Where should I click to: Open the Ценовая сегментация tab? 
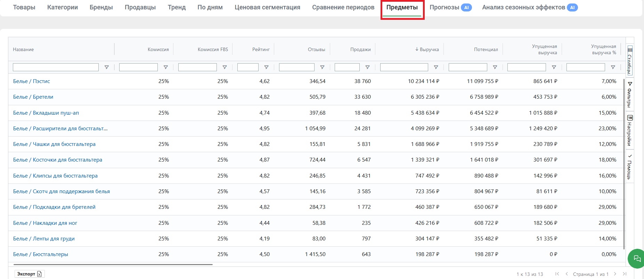pos(267,7)
